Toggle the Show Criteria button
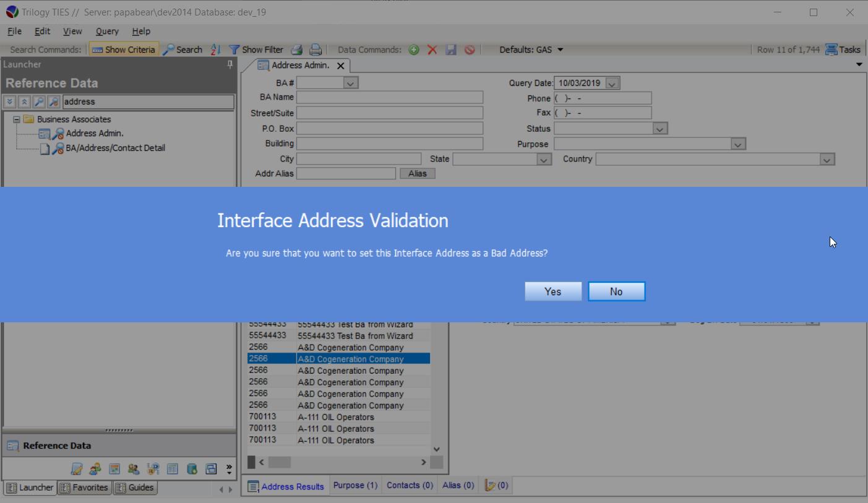The width and height of the screenshot is (868, 503). point(124,49)
